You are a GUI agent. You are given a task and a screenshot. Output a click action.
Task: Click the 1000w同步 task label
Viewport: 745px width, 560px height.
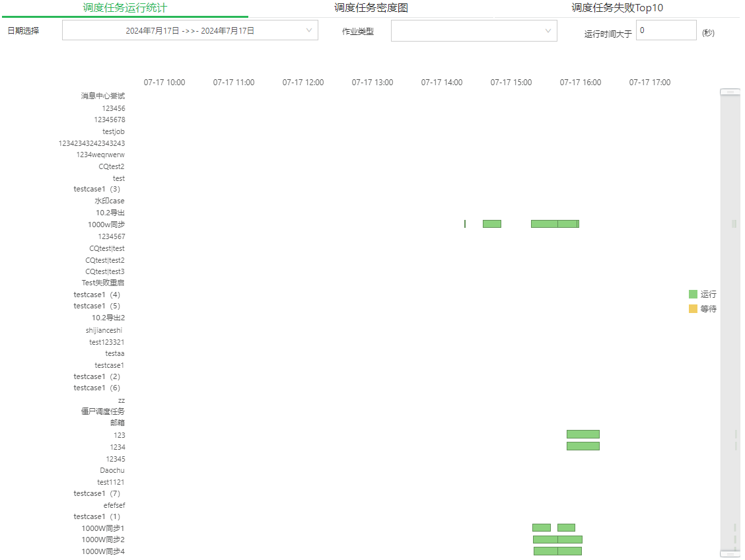106,225
